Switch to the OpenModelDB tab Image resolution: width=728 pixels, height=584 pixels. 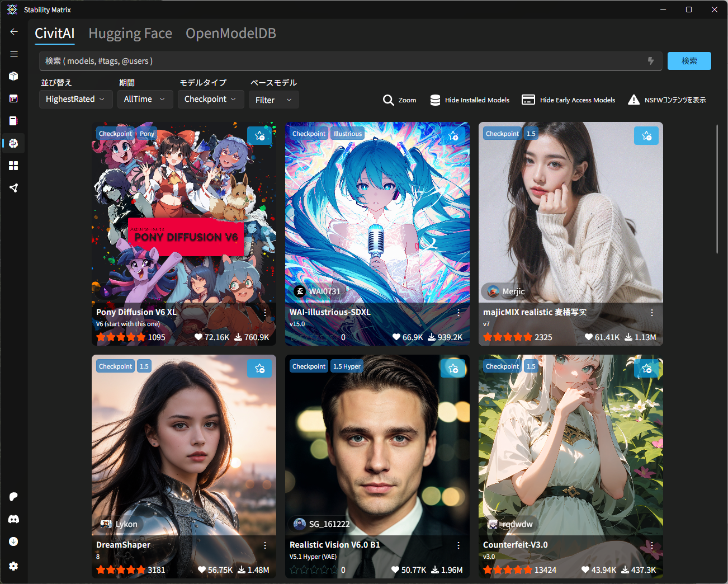click(230, 34)
